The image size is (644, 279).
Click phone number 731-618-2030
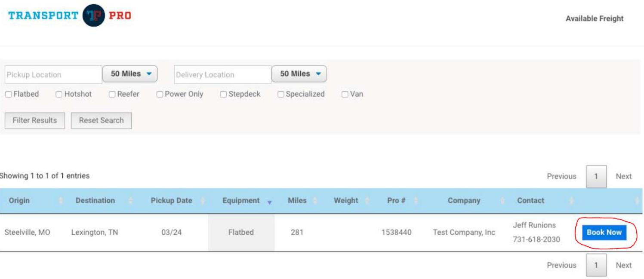coord(536,239)
